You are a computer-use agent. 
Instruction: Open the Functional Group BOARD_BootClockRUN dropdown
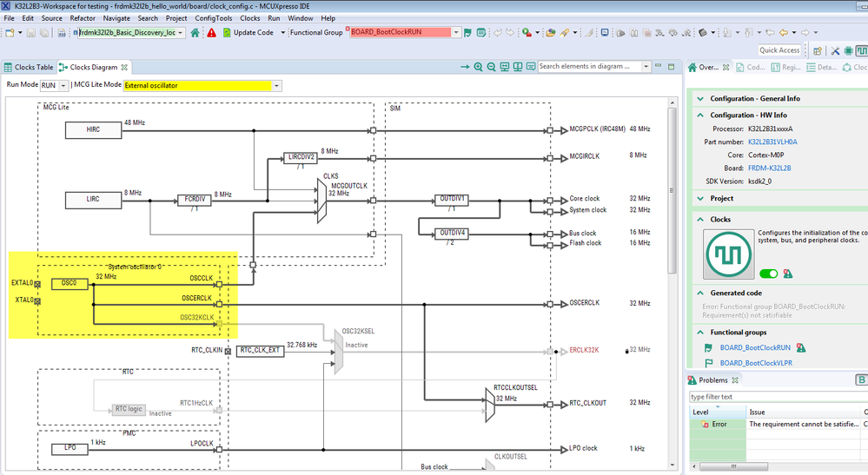[x=456, y=32]
